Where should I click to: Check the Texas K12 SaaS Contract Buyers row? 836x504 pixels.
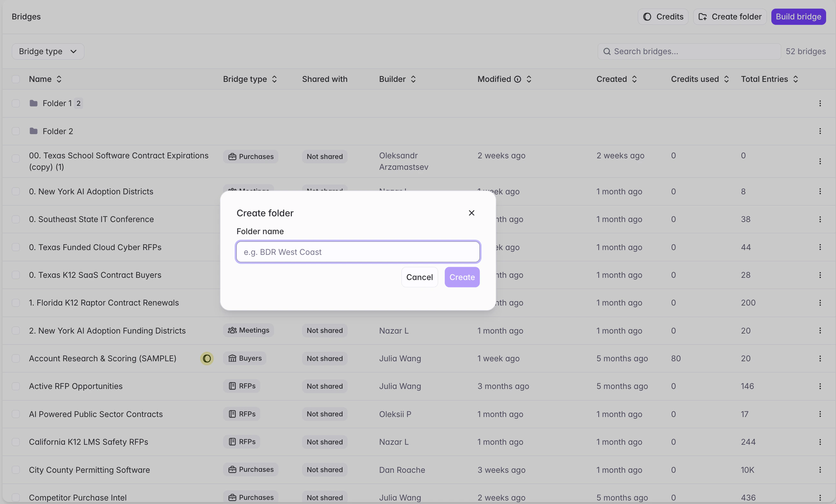click(x=16, y=275)
